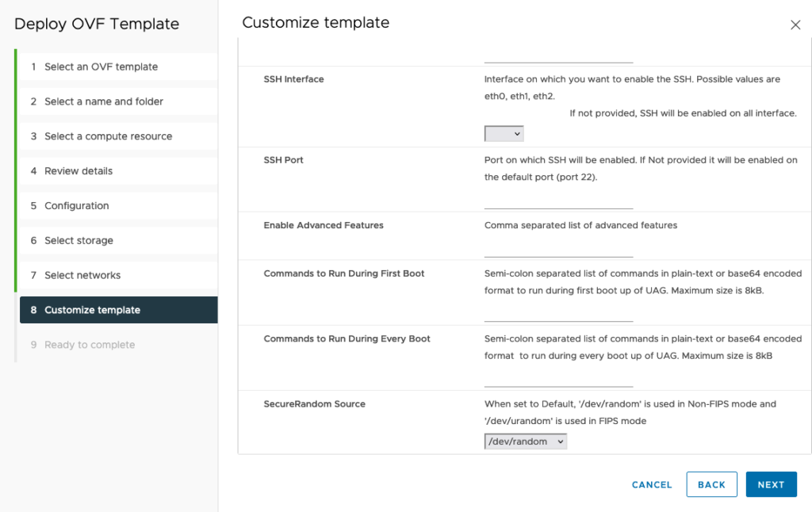
Task: Focus the Commands to Run During Every Boot field
Action: click(x=558, y=380)
